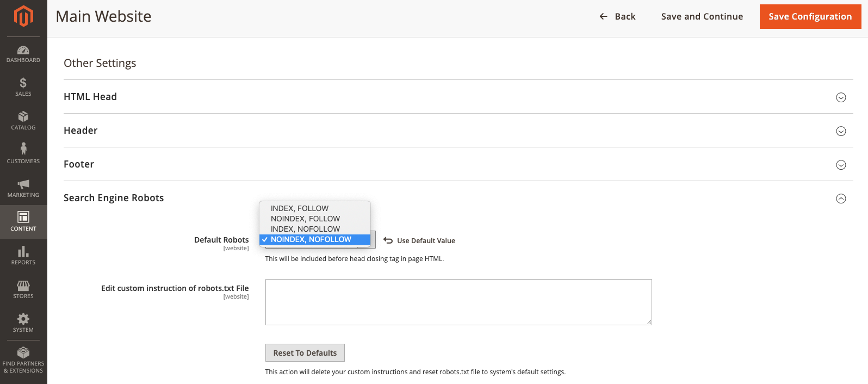Pick INDEX, NOFOLLOW robots option
This screenshot has height=384, width=868.
[305, 229]
